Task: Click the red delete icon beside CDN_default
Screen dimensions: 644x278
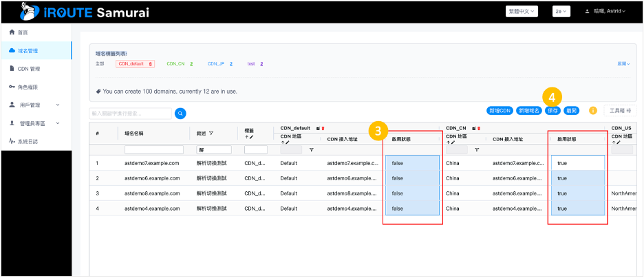Action: coord(323,128)
